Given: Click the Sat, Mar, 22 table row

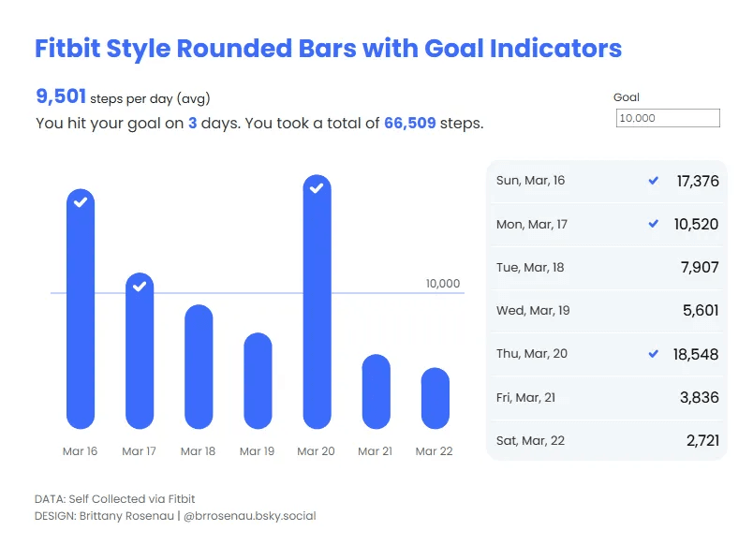Looking at the screenshot, I should click(607, 441).
